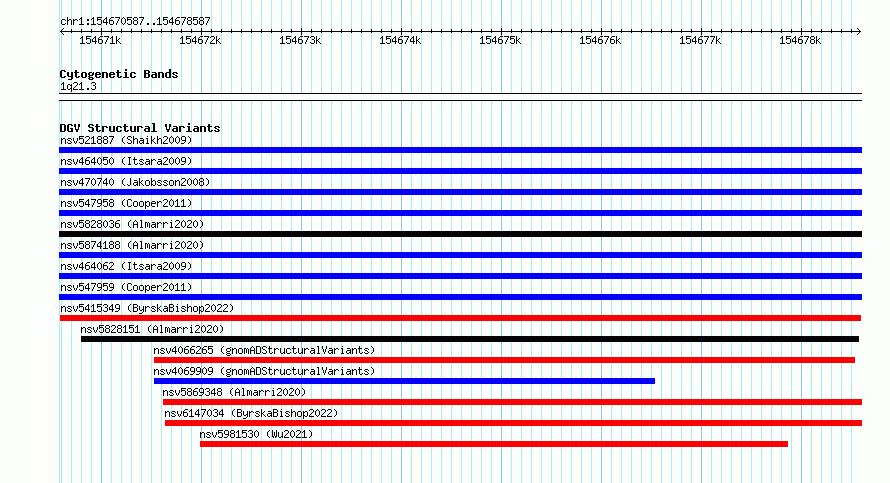Select the blue bar under nsv5874188
Image resolution: width=890 pixels, height=483 pixels.
tap(460, 255)
